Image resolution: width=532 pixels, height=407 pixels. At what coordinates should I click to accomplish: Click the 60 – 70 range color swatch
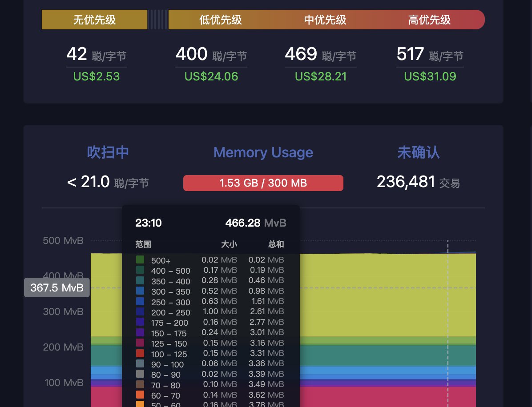[x=140, y=395]
